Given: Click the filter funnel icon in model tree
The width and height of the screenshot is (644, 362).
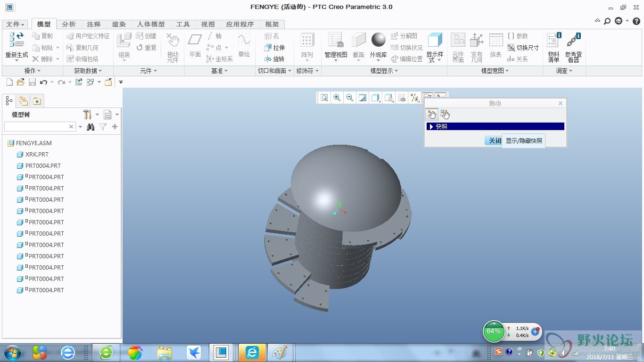Looking at the screenshot, I should point(103,127).
